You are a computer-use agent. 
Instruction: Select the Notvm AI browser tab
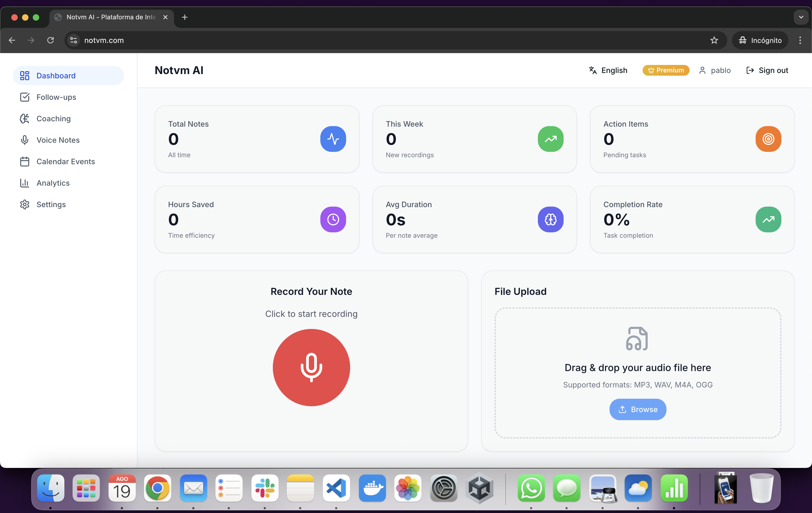(x=112, y=17)
